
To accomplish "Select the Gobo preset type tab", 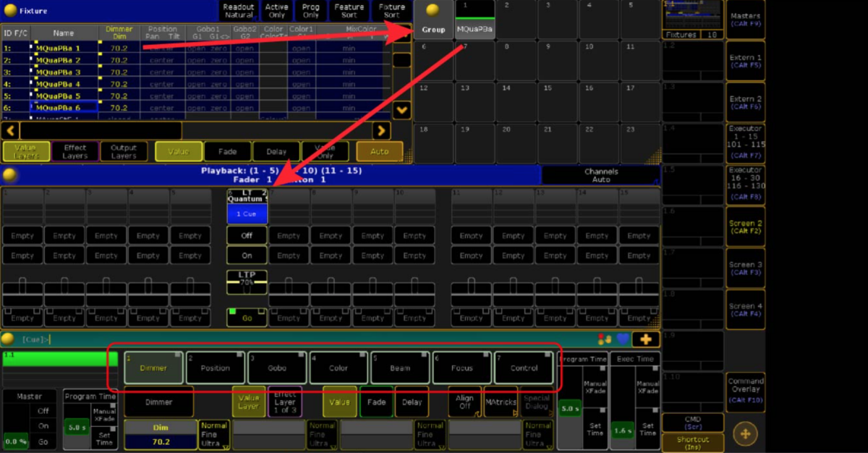I will tap(277, 368).
